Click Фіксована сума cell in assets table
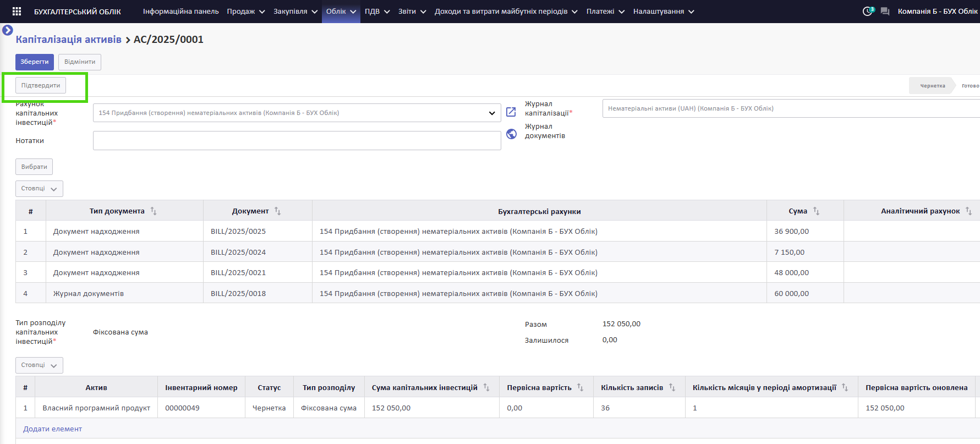Image resolution: width=980 pixels, height=444 pixels. 329,408
